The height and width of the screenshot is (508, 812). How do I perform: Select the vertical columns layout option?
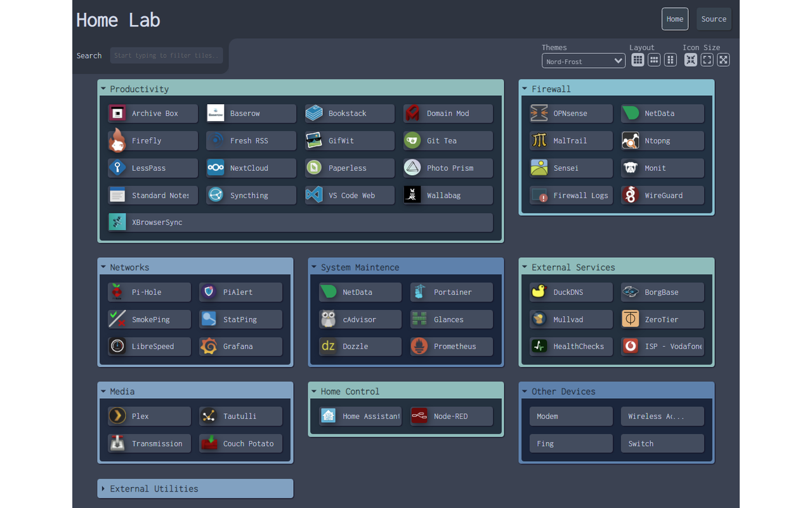click(x=671, y=60)
